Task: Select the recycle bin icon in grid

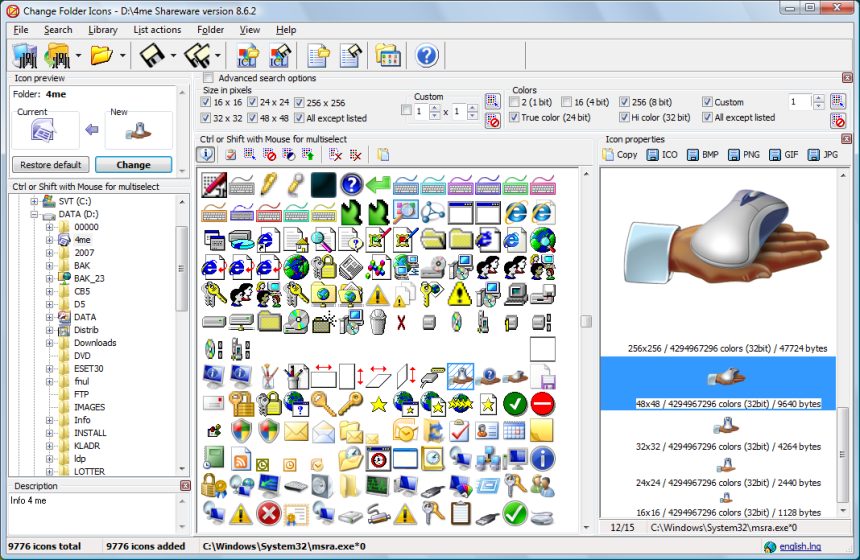Action: pyautogui.click(x=378, y=321)
